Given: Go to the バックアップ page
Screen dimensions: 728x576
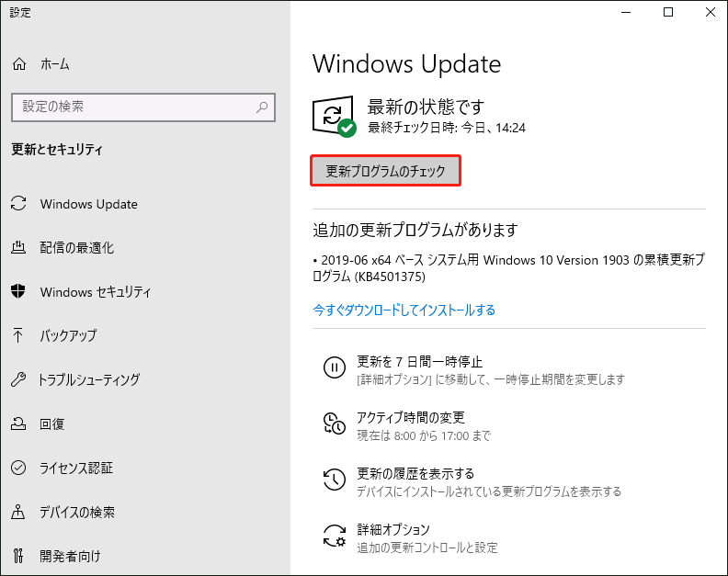Looking at the screenshot, I should pos(68,335).
